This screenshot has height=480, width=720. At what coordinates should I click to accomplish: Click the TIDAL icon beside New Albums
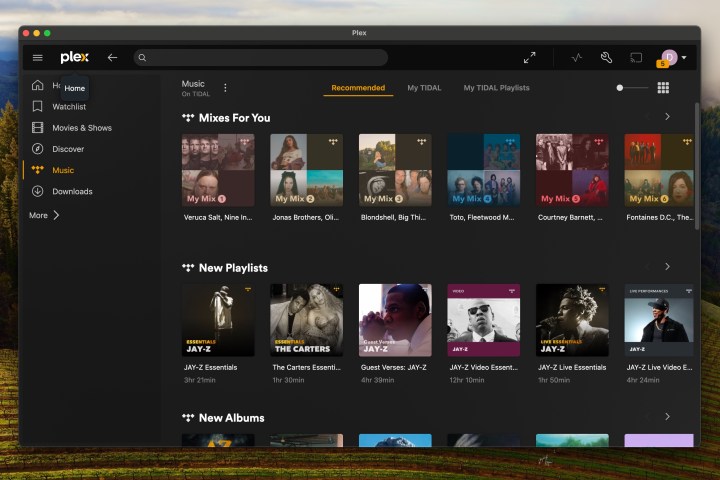(x=188, y=418)
